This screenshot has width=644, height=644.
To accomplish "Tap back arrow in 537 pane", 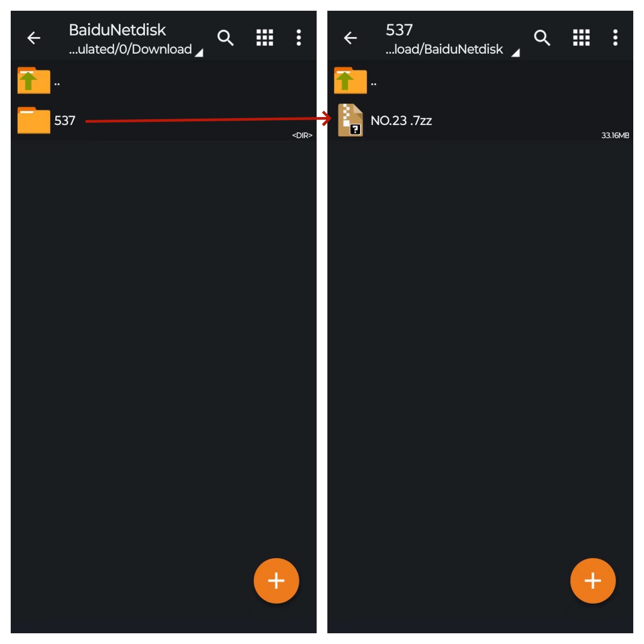I will (350, 38).
